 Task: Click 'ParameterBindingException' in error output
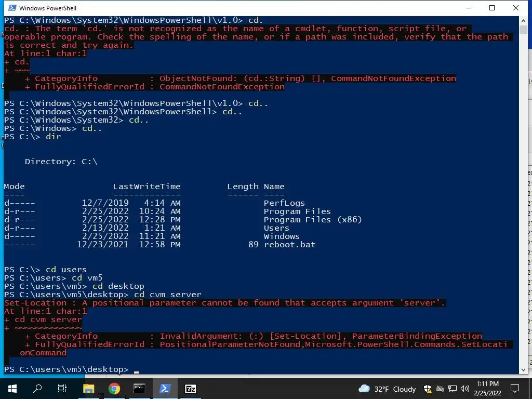pos(417,336)
